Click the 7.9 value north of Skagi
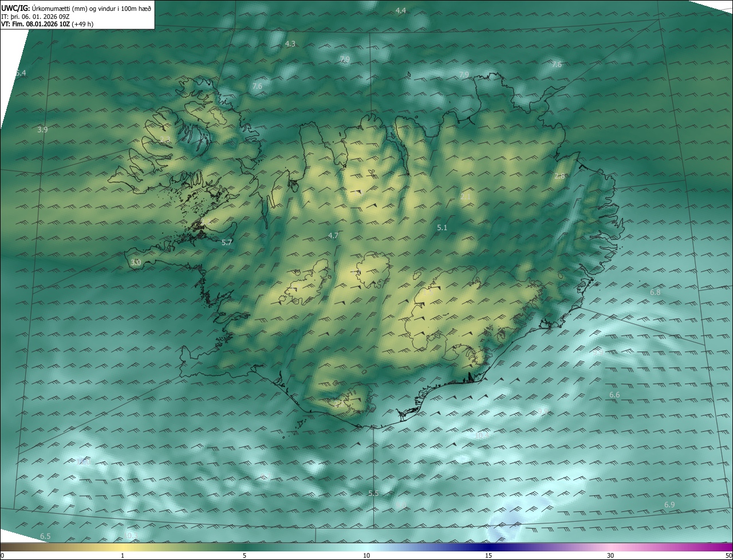 point(345,60)
